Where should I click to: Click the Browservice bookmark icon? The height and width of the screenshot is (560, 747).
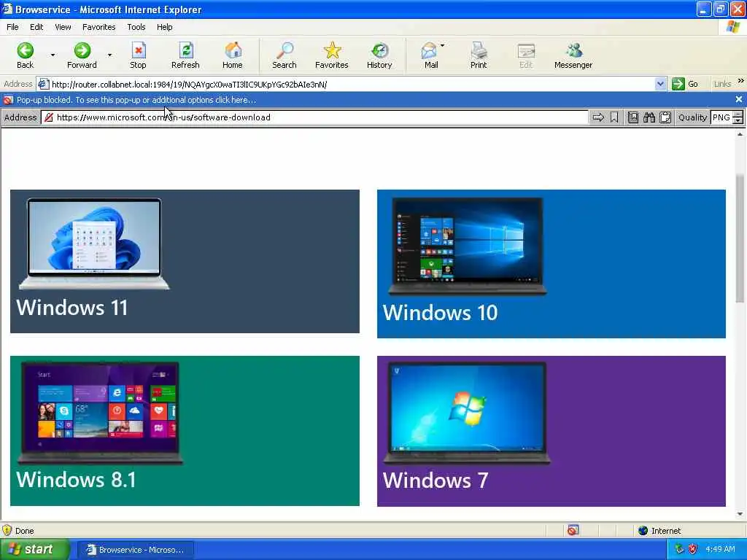614,117
